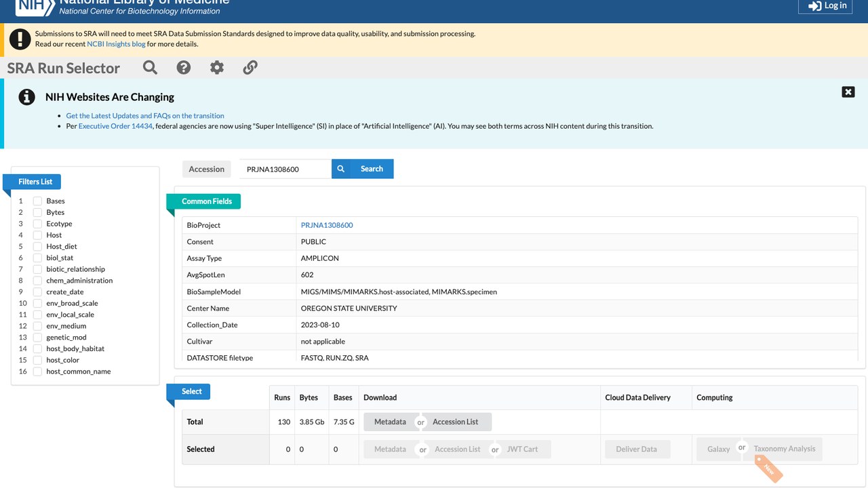Click Accession List in the Selected row
Screen dimensions: 868x488
click(x=458, y=449)
